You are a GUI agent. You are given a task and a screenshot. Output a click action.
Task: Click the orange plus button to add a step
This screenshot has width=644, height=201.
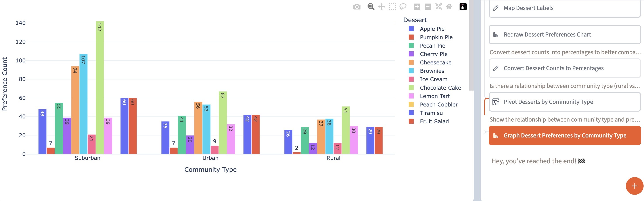(634, 186)
